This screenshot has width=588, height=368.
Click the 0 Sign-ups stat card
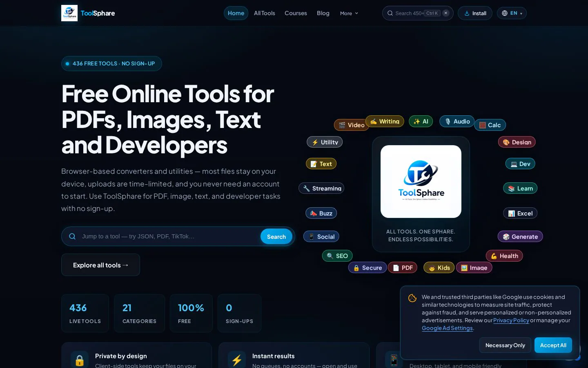(x=239, y=313)
